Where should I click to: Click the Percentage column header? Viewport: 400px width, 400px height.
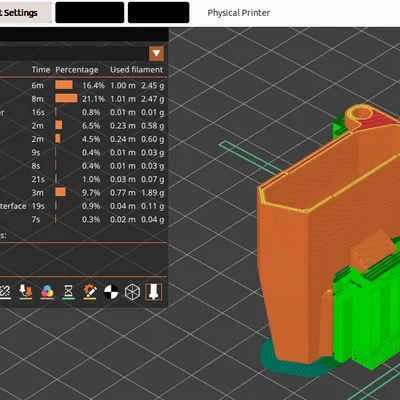tap(77, 70)
